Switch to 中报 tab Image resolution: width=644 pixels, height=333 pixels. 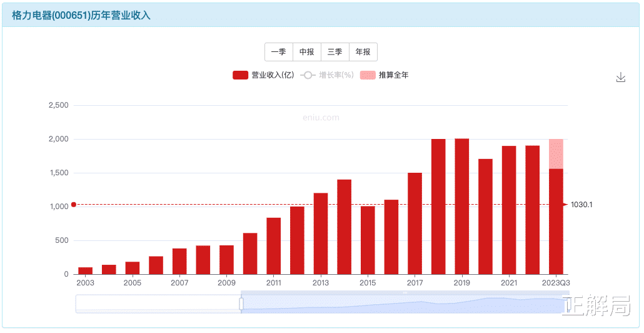coord(307,52)
